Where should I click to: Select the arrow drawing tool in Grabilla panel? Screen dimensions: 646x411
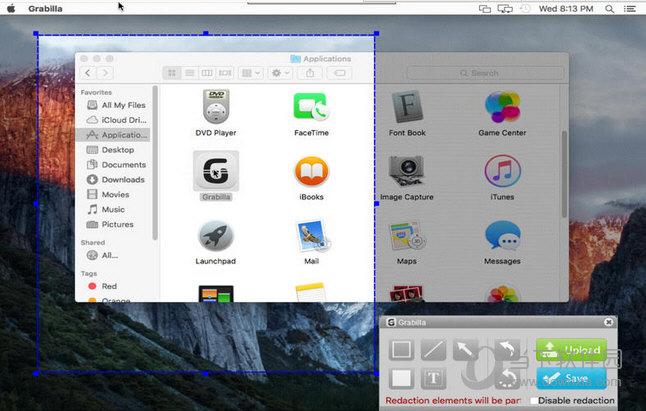pos(466,350)
